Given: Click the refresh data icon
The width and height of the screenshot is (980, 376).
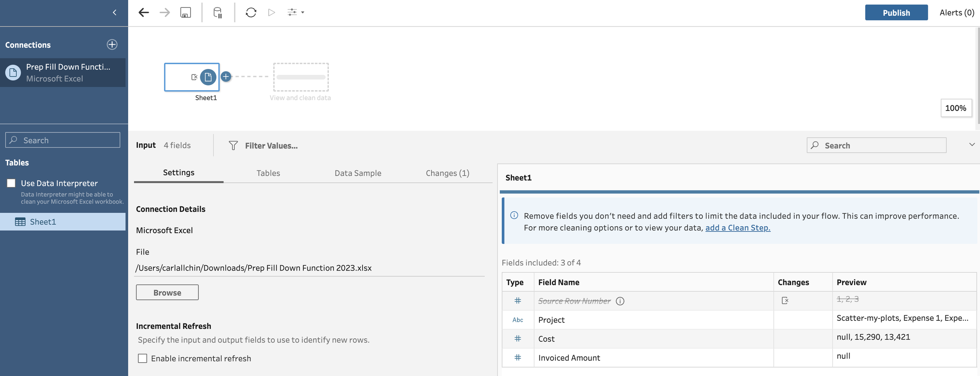Looking at the screenshot, I should (x=251, y=13).
